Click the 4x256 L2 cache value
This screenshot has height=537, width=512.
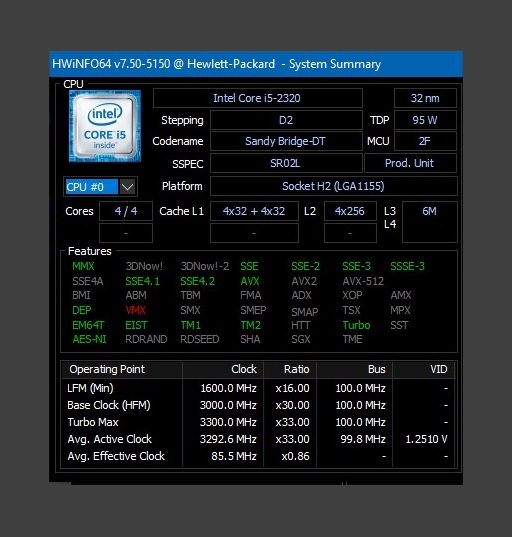(x=350, y=211)
